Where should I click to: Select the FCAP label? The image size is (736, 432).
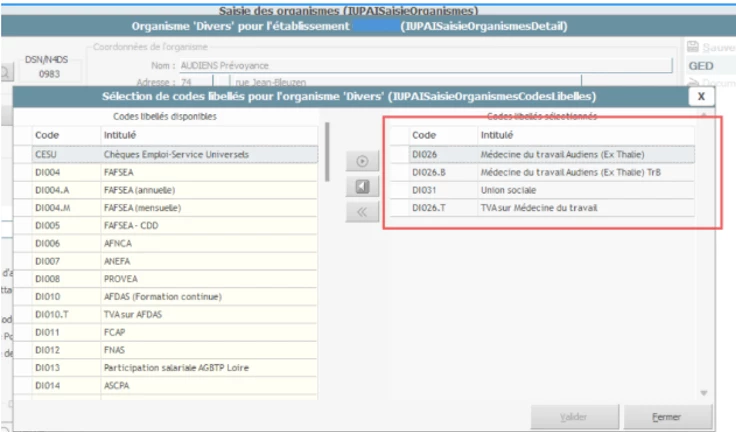click(x=115, y=333)
